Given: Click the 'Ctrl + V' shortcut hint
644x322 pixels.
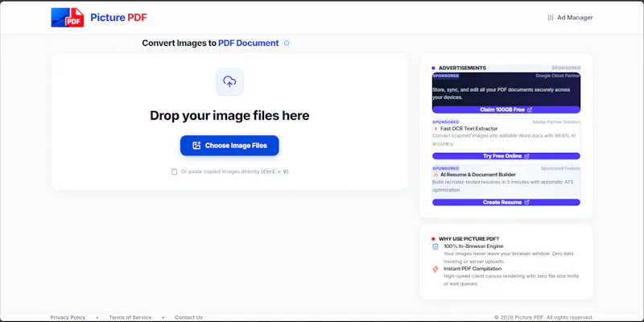Looking at the screenshot, I should pos(275,171).
